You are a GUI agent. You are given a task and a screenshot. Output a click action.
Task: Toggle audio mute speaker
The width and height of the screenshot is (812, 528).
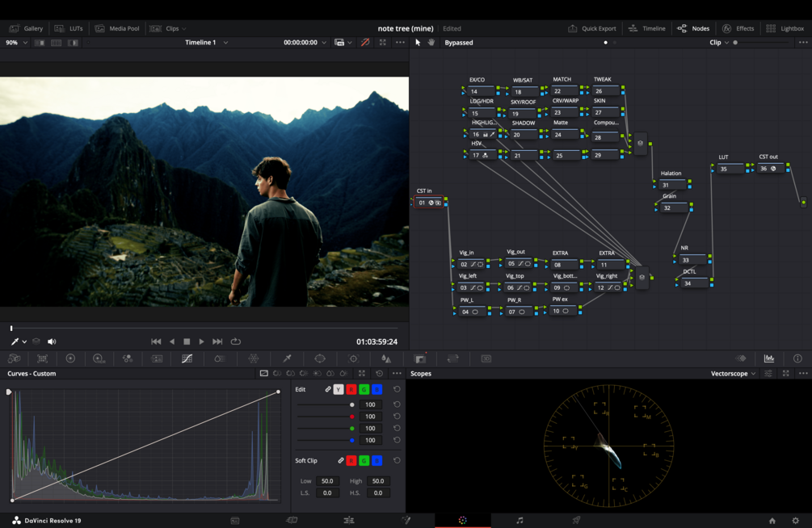click(52, 342)
